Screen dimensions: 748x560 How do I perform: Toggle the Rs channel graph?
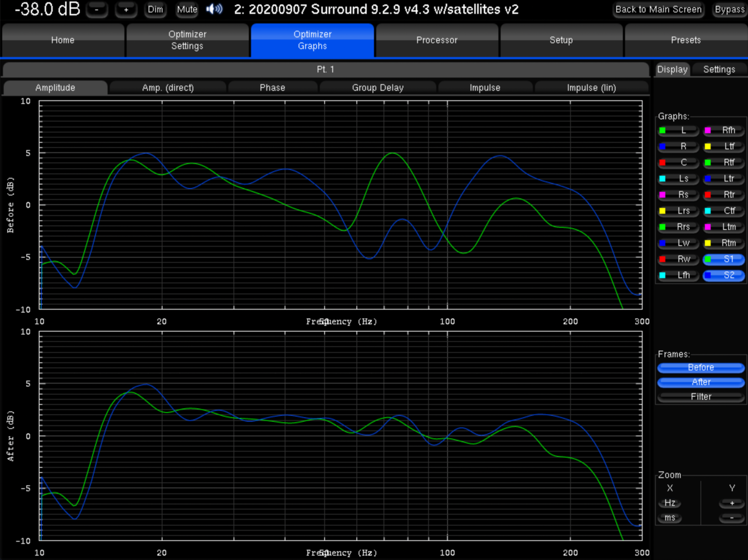pyautogui.click(x=679, y=194)
